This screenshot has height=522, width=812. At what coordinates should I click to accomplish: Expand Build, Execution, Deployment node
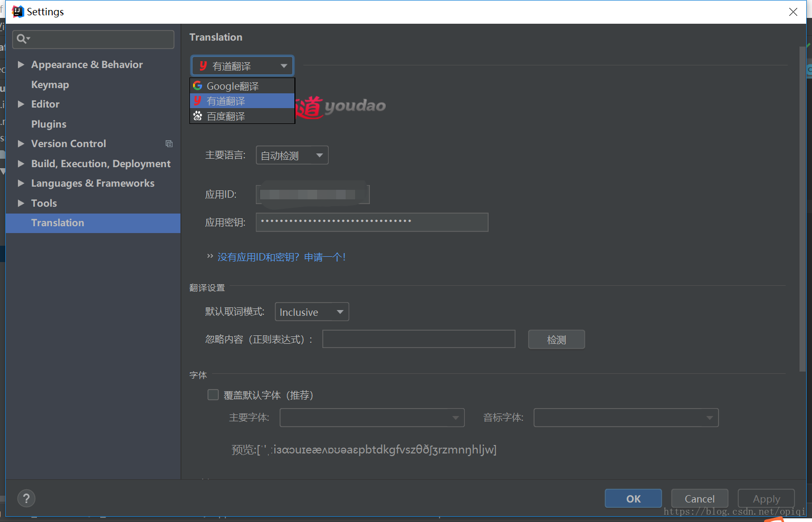click(21, 163)
